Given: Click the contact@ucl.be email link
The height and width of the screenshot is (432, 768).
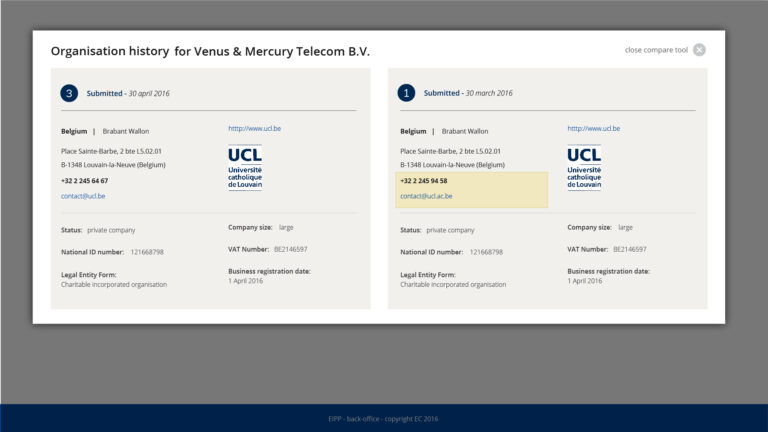Looking at the screenshot, I should [83, 196].
